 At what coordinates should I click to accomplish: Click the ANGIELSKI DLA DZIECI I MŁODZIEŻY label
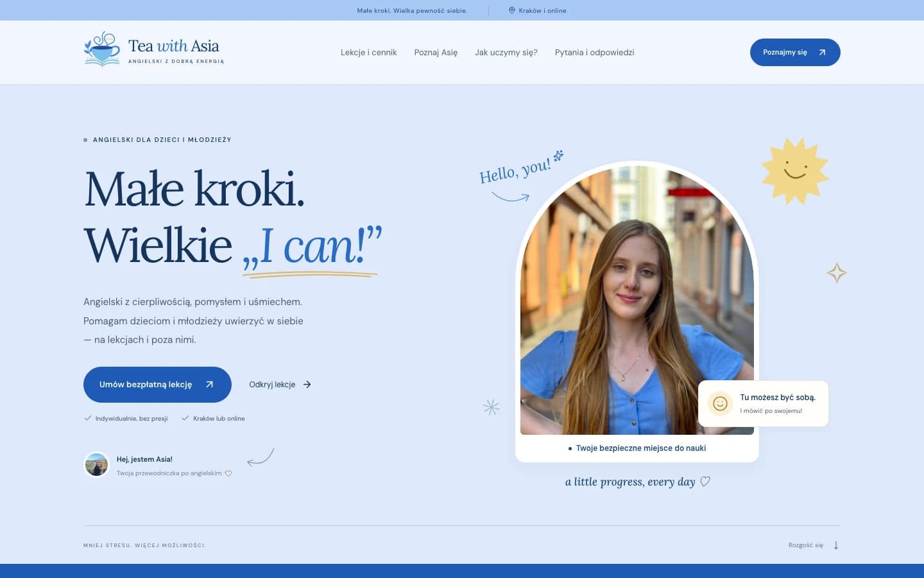[x=162, y=139]
